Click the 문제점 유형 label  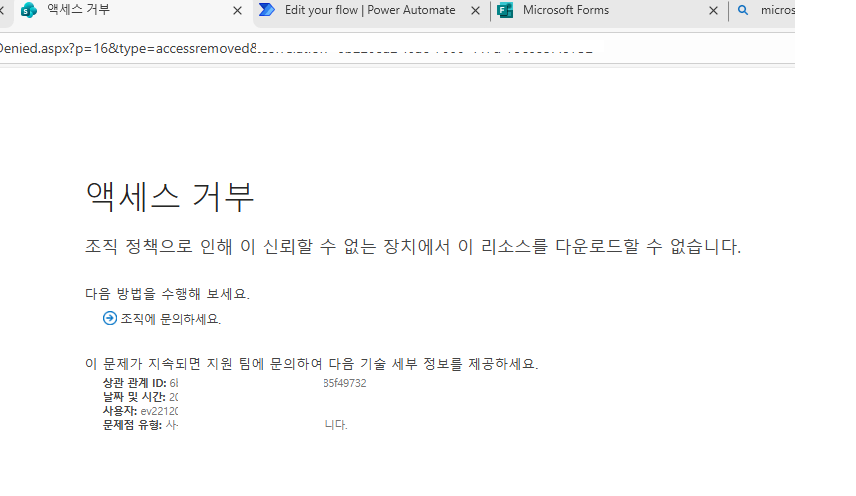pyautogui.click(x=132, y=425)
